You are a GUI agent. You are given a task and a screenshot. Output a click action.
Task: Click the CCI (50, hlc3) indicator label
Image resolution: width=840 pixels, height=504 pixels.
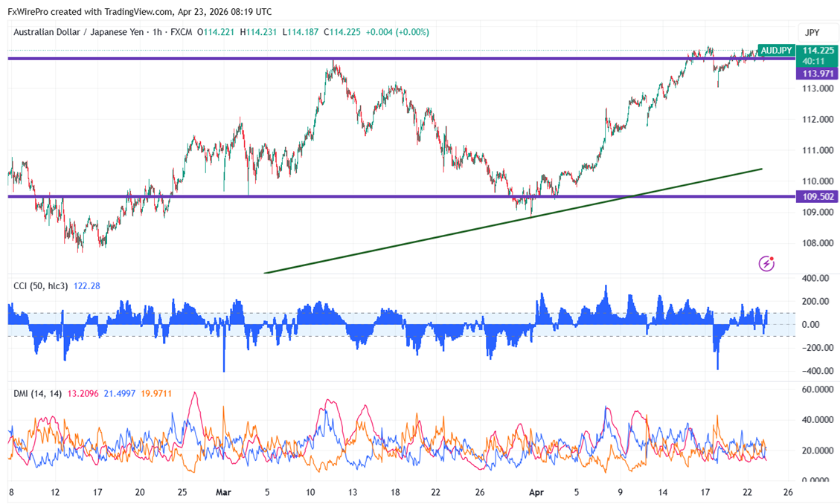pos(41,285)
